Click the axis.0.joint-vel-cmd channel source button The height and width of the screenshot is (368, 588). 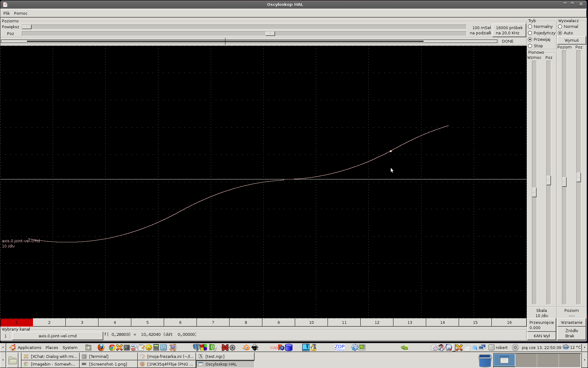[x=58, y=336]
